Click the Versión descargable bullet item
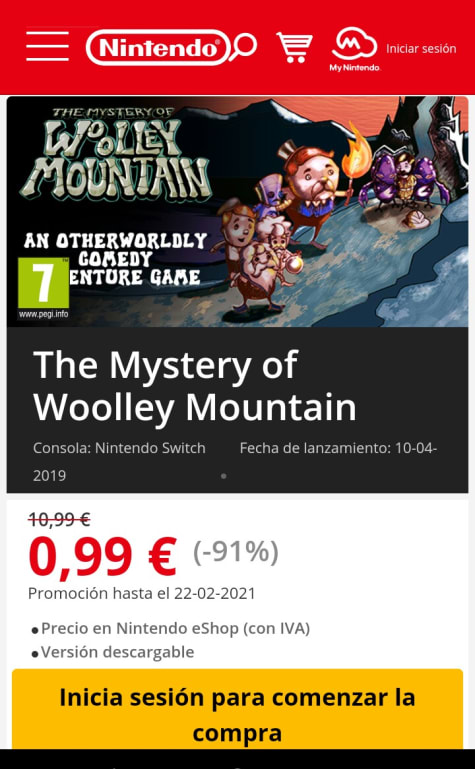 pyautogui.click(x=113, y=652)
